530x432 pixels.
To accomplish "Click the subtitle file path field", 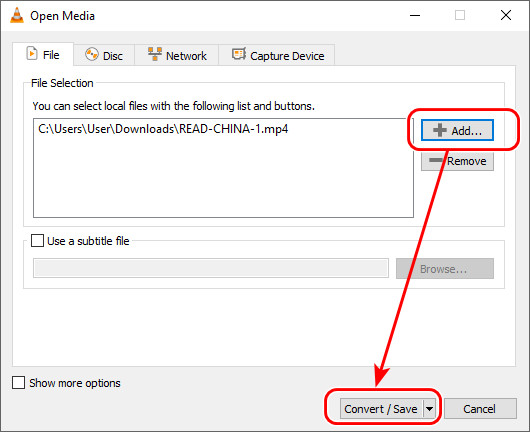I will pyautogui.click(x=211, y=268).
